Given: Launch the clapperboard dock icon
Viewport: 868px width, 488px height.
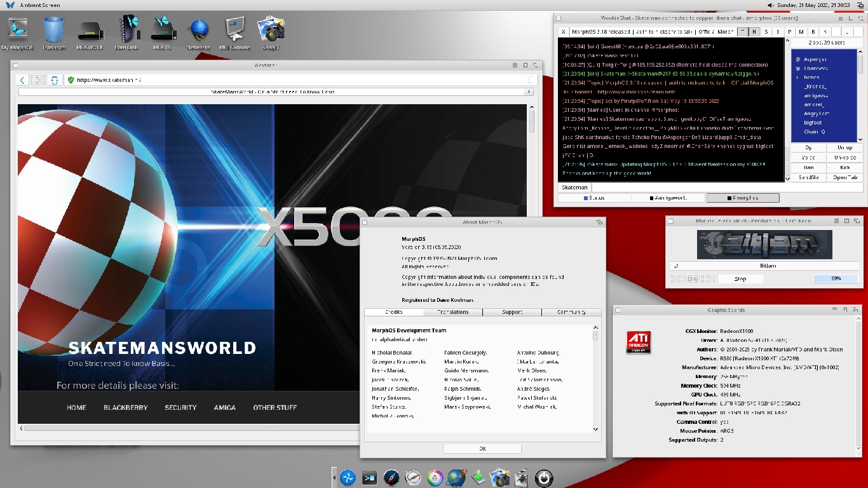Looking at the screenshot, I should tap(521, 477).
